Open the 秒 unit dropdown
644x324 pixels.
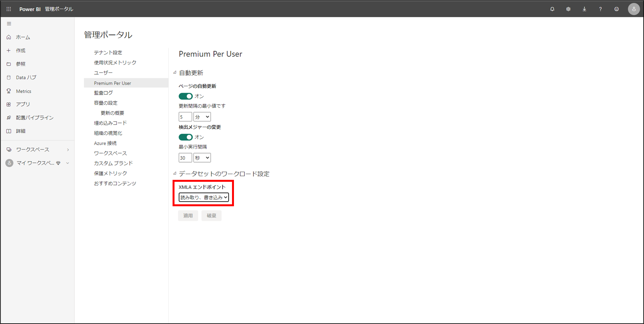click(202, 158)
